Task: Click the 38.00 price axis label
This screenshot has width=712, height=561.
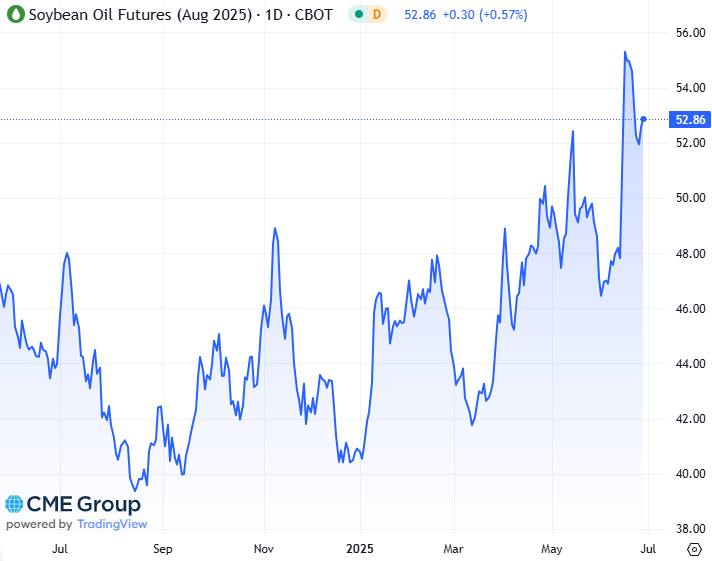Action: click(x=691, y=529)
